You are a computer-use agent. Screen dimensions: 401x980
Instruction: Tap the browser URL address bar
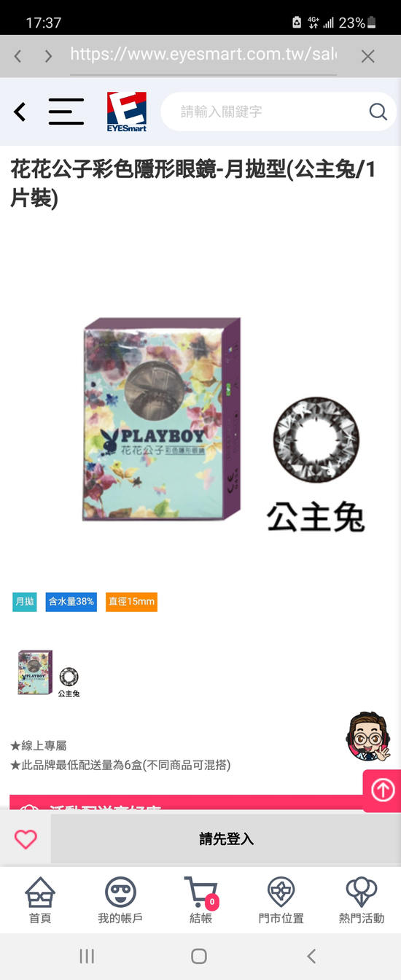[203, 55]
